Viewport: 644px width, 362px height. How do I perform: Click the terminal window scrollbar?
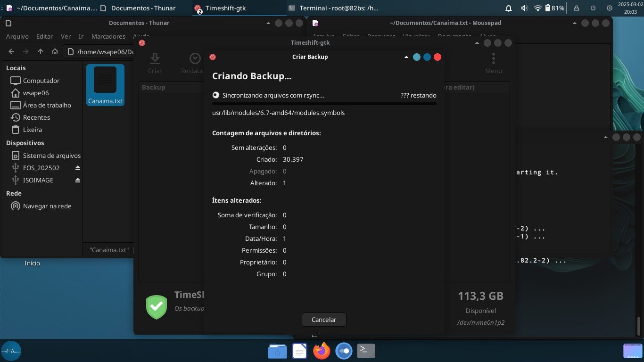pos(639,325)
